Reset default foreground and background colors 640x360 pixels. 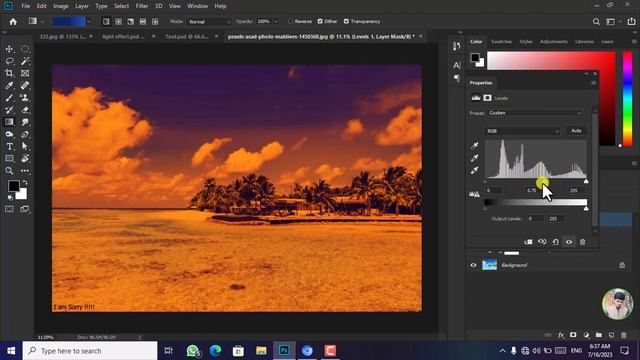click(x=10, y=198)
